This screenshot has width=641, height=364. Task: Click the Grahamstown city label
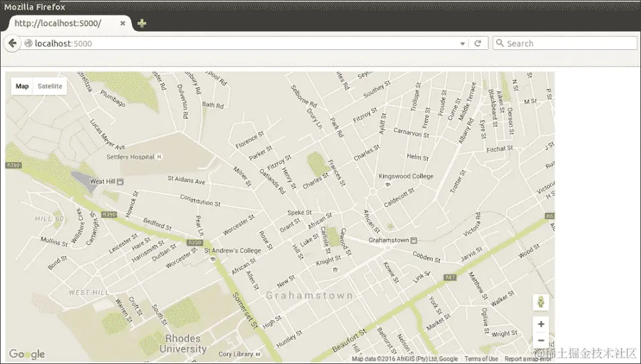pyautogui.click(x=310, y=295)
